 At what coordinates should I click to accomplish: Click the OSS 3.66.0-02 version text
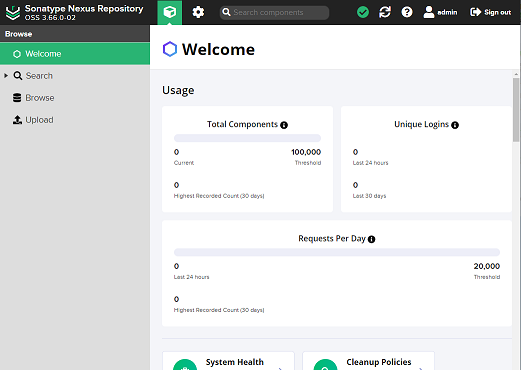click(x=50, y=18)
